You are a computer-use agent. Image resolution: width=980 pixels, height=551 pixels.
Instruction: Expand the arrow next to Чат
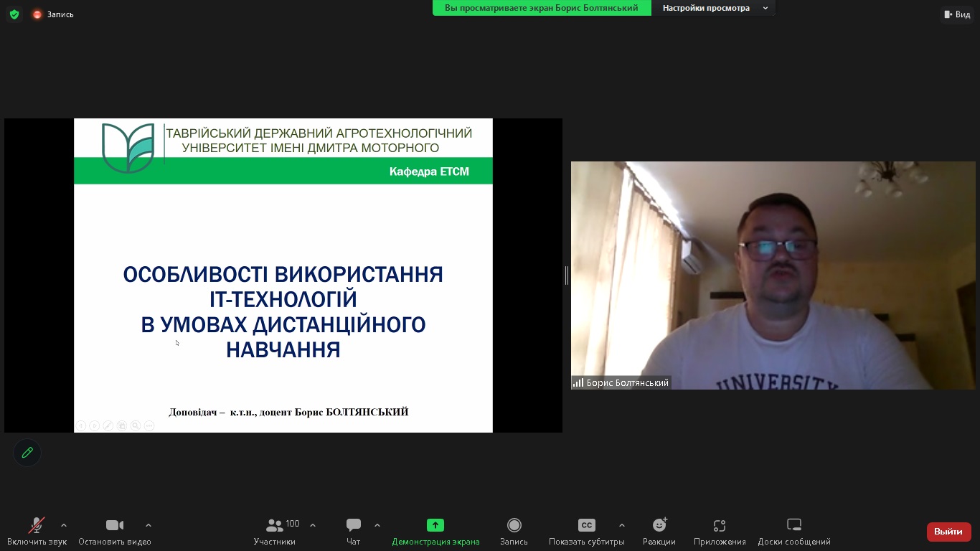[377, 525]
